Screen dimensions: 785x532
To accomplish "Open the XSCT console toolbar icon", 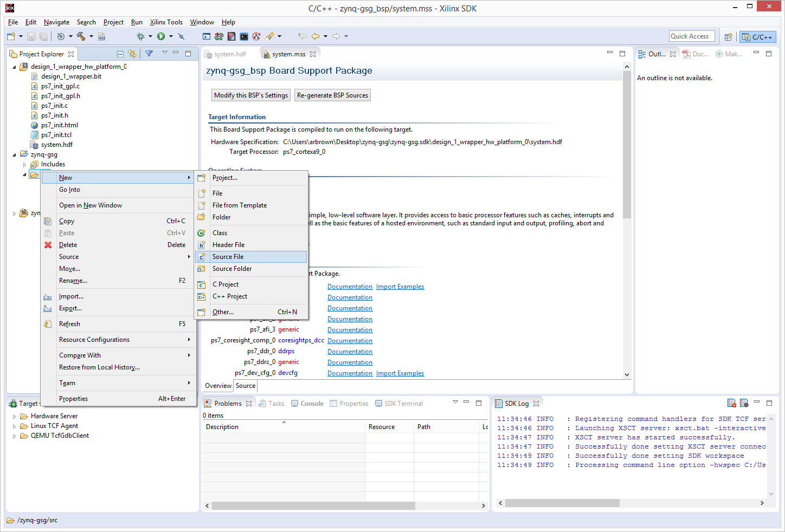I will coord(207,36).
